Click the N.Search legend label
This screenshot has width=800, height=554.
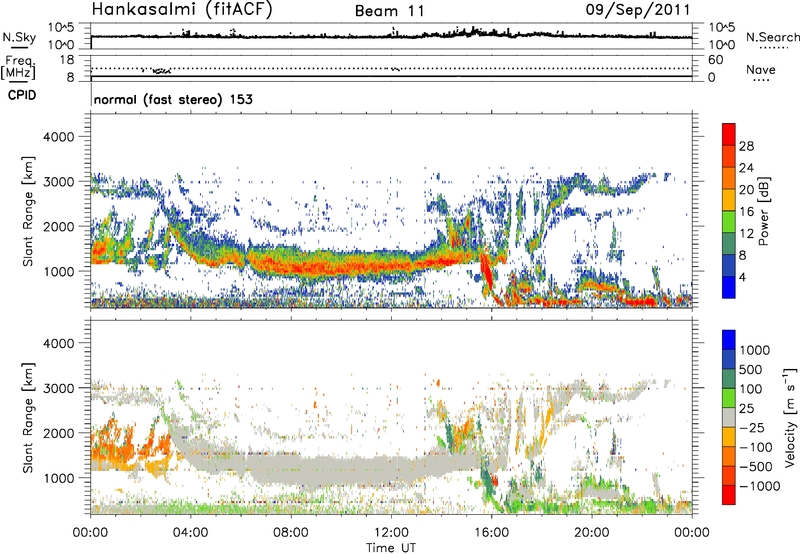click(773, 37)
